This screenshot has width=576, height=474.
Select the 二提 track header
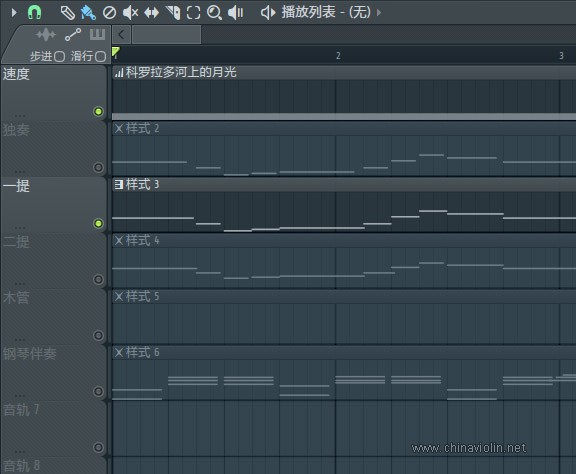[x=54, y=261]
